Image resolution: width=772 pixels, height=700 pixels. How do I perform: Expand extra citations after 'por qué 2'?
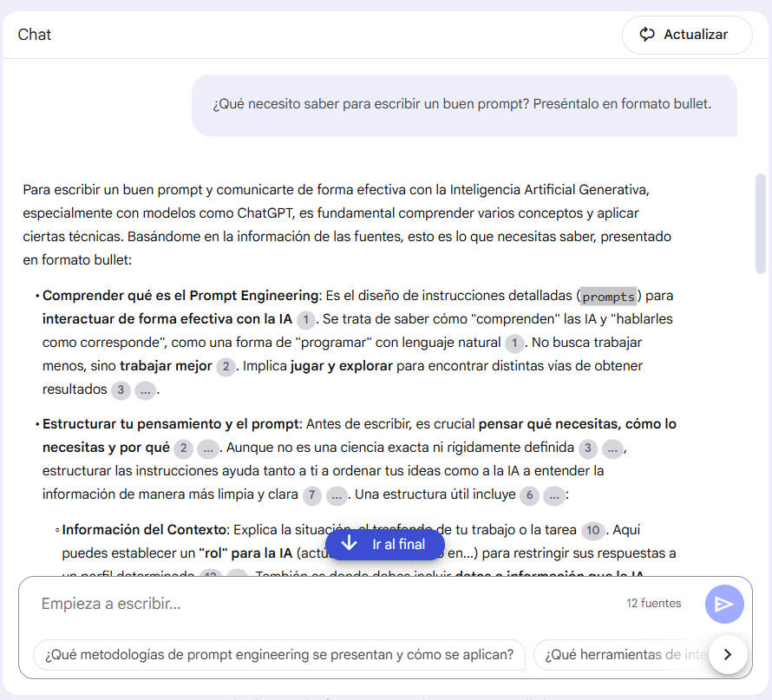point(208,448)
